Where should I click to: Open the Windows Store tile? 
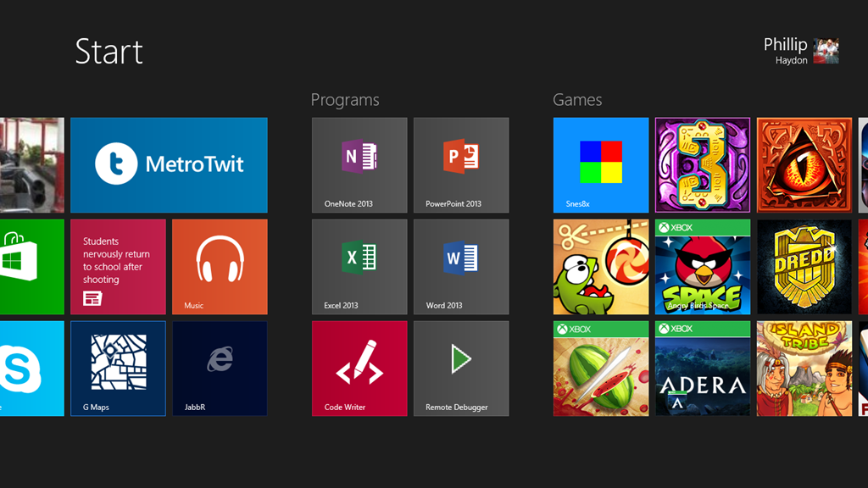31,267
